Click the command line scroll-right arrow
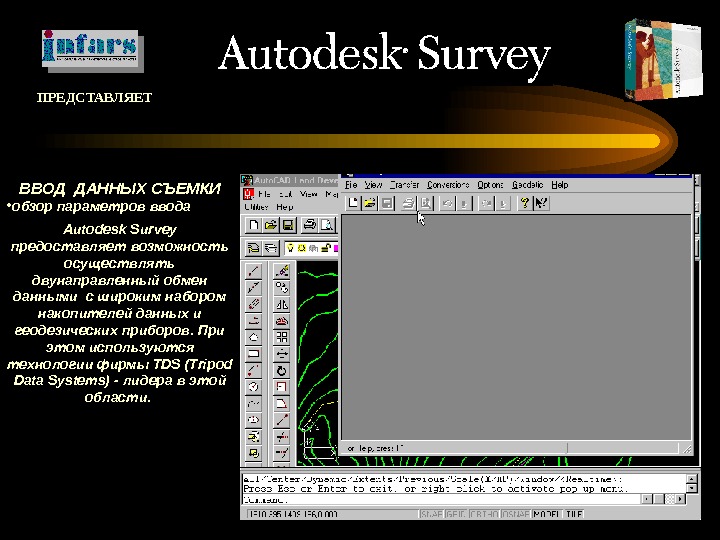 coord(680,499)
